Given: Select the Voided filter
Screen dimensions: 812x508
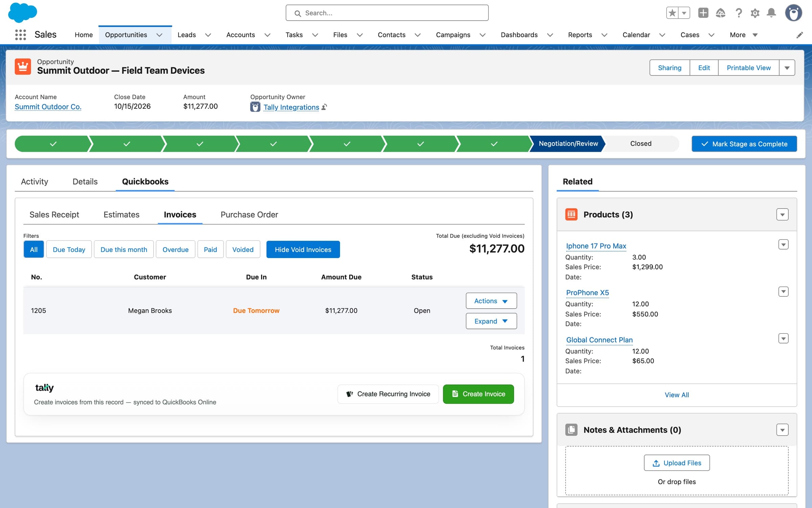Looking at the screenshot, I should (243, 249).
